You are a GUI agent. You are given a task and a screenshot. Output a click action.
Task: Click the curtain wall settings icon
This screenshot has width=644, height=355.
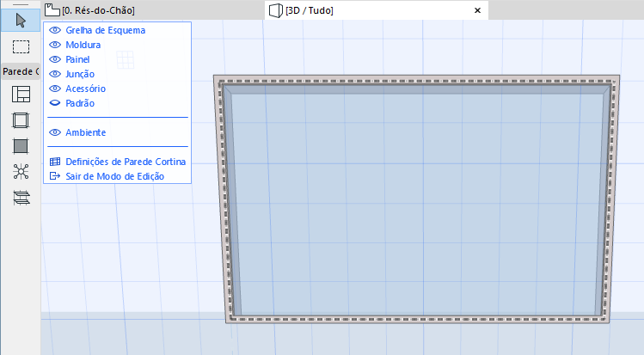55,162
